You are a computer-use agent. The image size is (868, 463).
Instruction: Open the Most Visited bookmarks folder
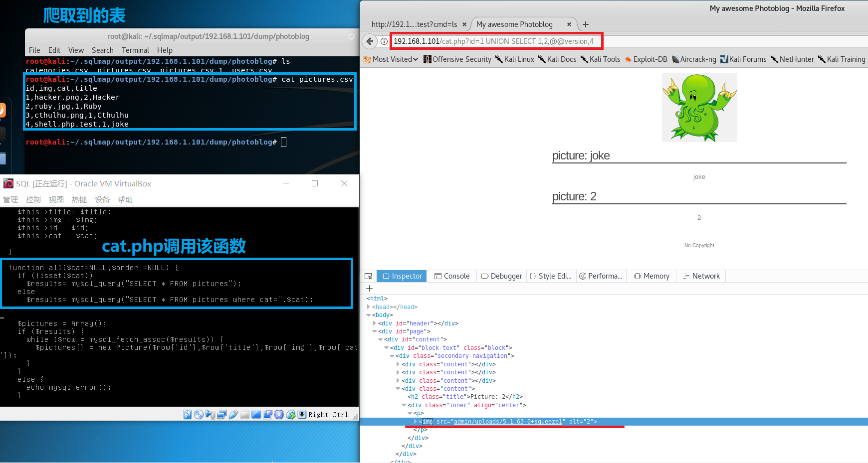tap(391, 59)
